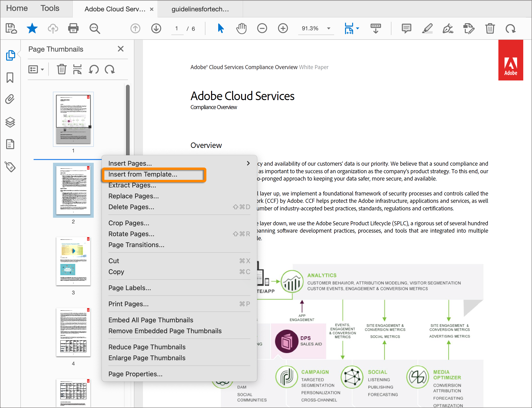Open the zoom percentage dropdown
Image resolution: width=532 pixels, height=408 pixels.
pos(328,28)
